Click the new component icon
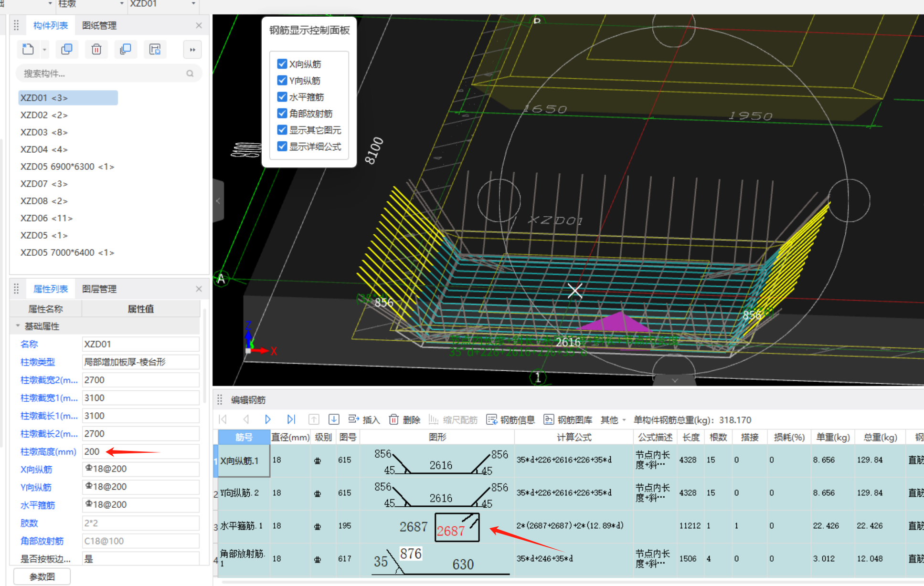The height and width of the screenshot is (586, 924). (28, 49)
